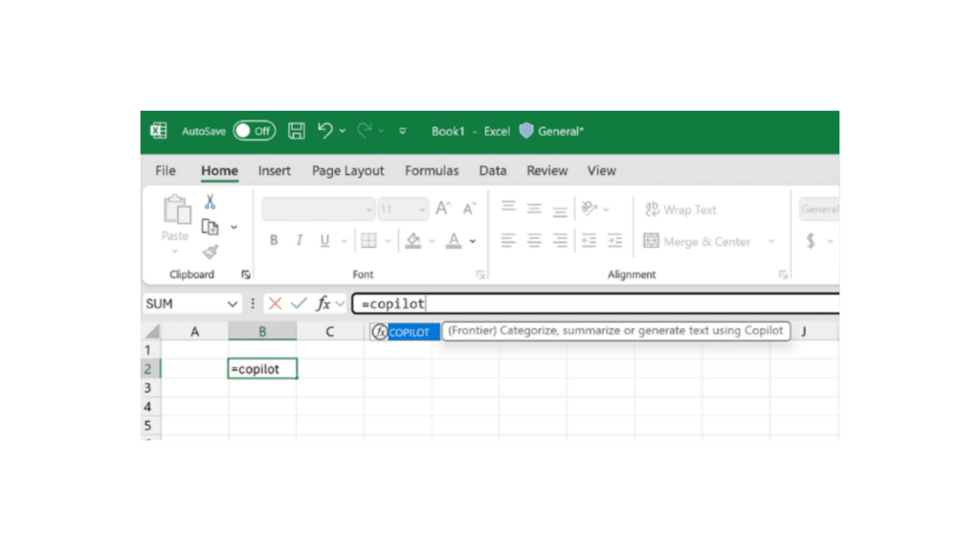Open the undo history dropdown arrow

point(343,131)
